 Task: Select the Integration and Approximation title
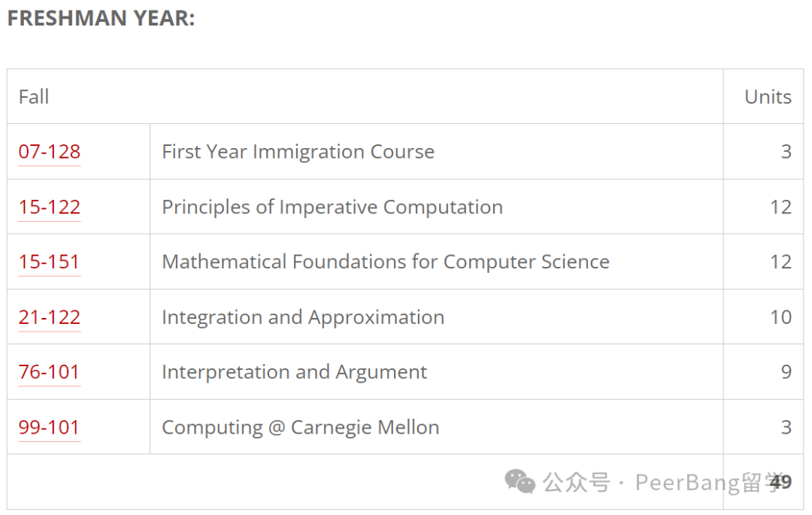(303, 317)
